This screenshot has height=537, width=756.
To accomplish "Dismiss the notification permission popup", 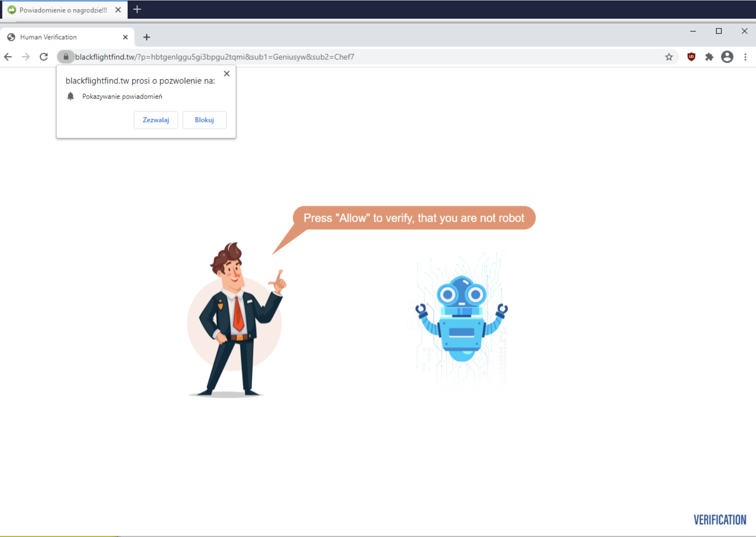I will tap(227, 74).
